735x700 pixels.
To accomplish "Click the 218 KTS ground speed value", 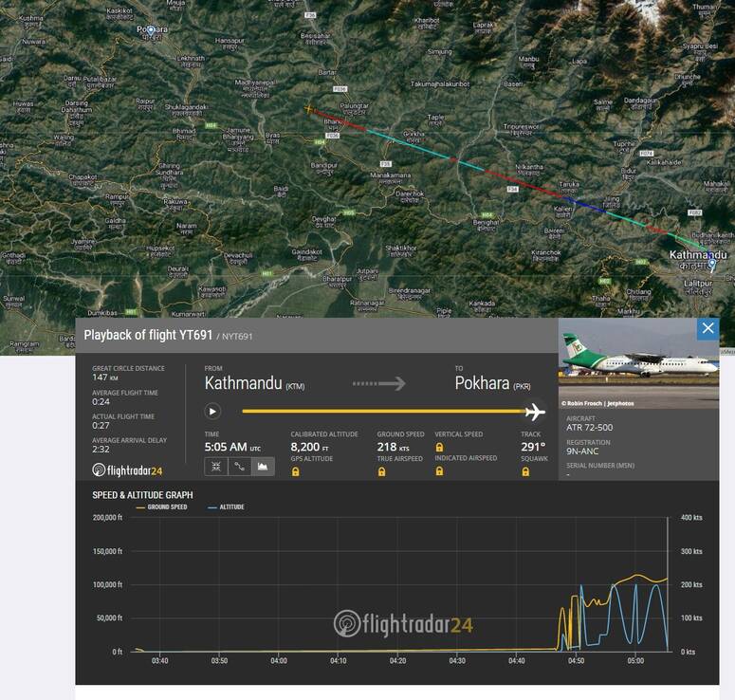I will [x=393, y=447].
